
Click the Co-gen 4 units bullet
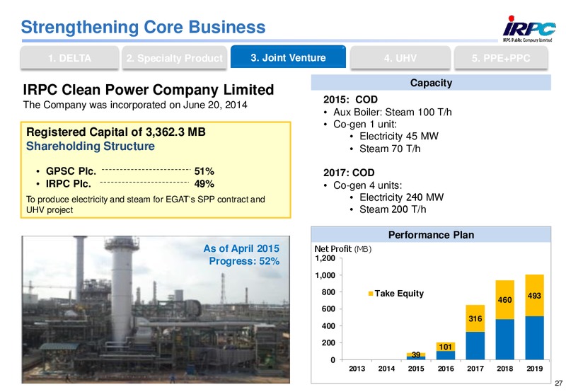(x=367, y=185)
